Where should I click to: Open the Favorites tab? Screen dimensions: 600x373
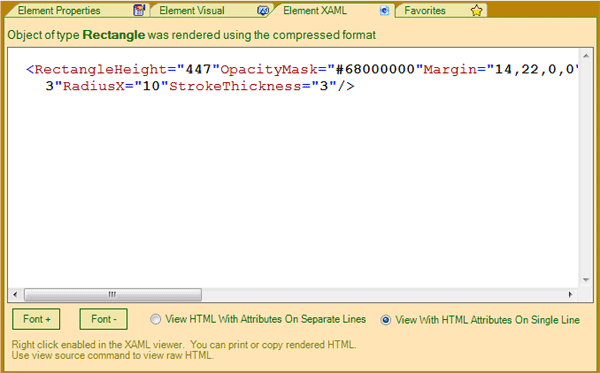coord(441,10)
